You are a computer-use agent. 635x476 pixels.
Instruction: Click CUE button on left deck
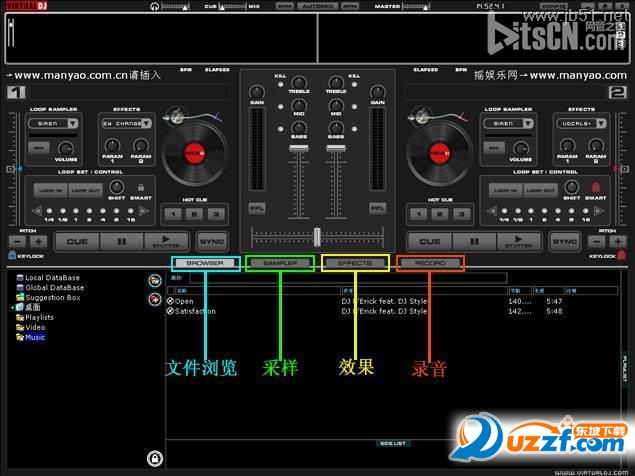pyautogui.click(x=77, y=241)
